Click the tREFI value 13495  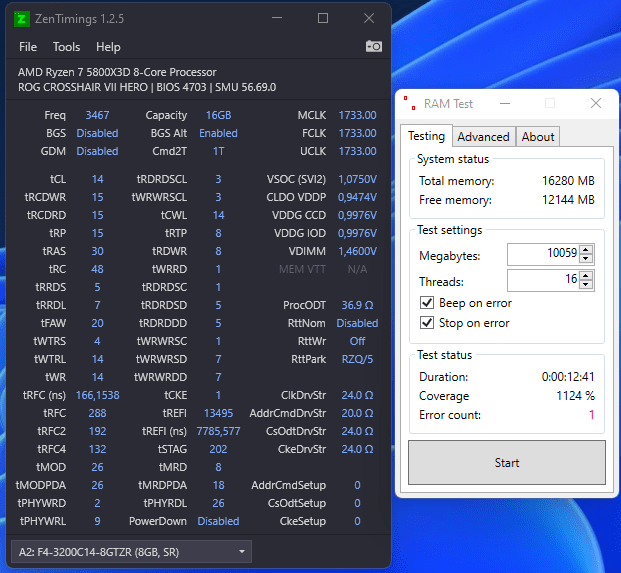[x=218, y=413]
